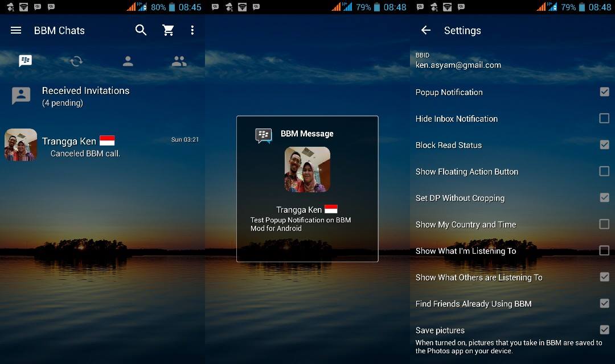Open the hamburger menu in BBM Chats
Viewport: 615px width, 364px height.
[16, 30]
